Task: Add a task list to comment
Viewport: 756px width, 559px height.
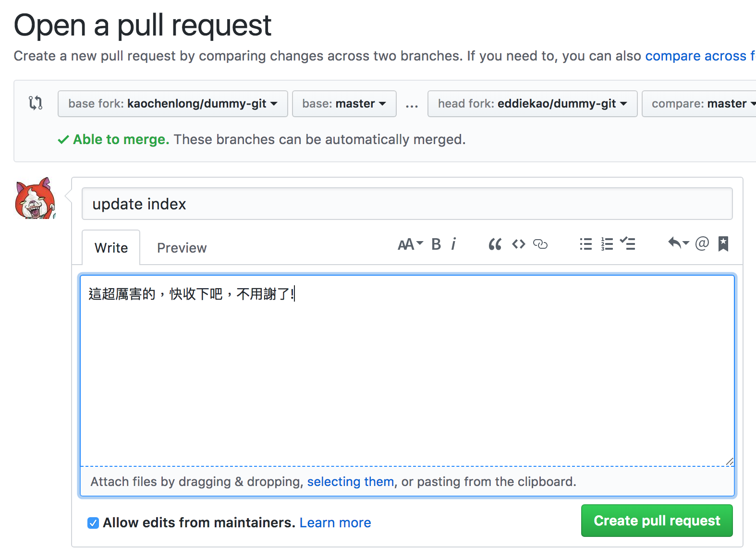Action: [627, 244]
